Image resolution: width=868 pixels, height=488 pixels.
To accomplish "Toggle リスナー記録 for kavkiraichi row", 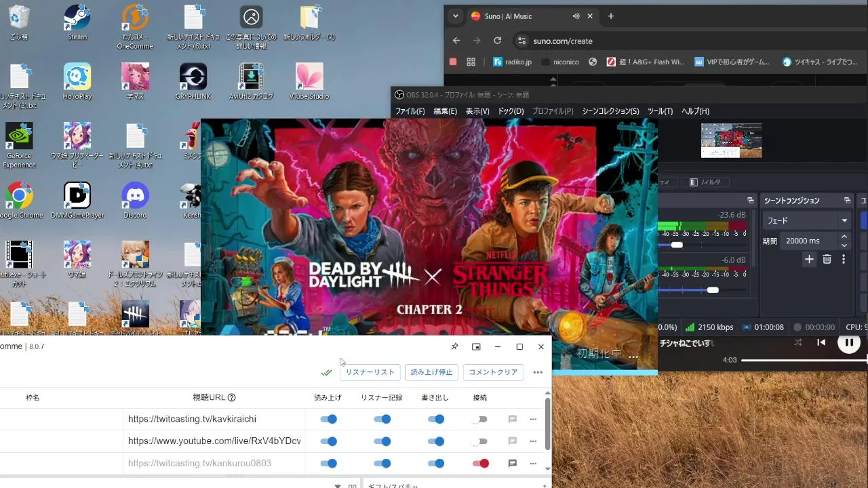I will (x=382, y=420).
